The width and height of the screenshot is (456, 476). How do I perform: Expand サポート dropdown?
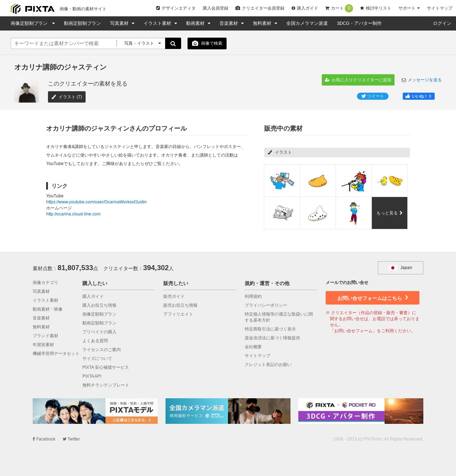[x=409, y=8]
